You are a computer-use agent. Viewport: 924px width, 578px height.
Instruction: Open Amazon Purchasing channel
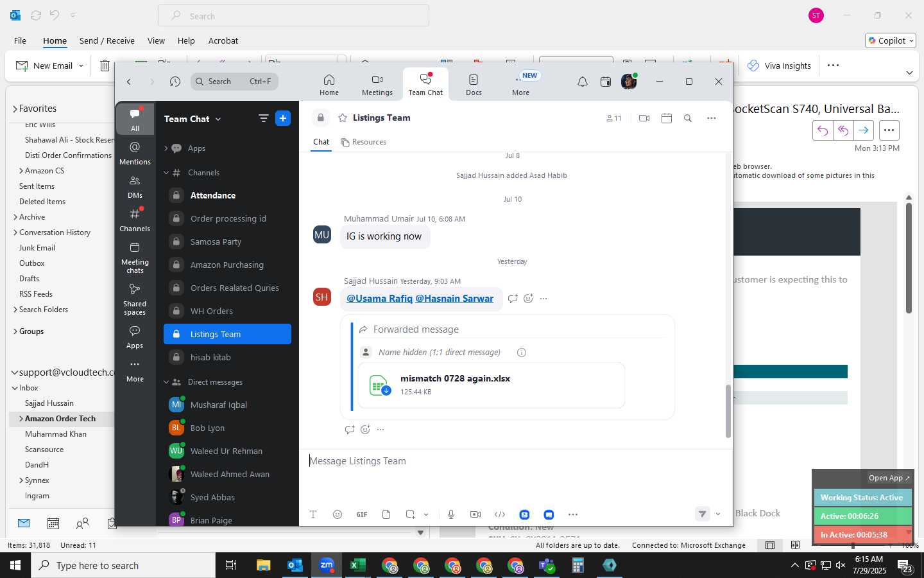click(227, 265)
